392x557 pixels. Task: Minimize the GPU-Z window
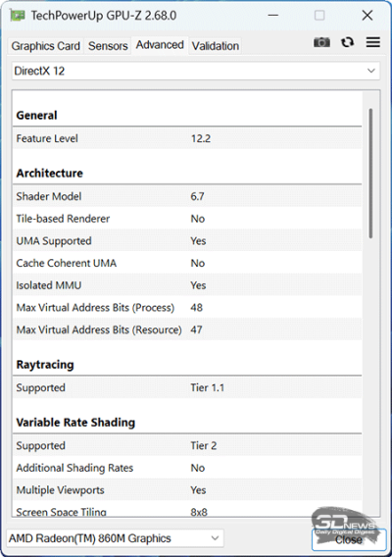coord(272,16)
